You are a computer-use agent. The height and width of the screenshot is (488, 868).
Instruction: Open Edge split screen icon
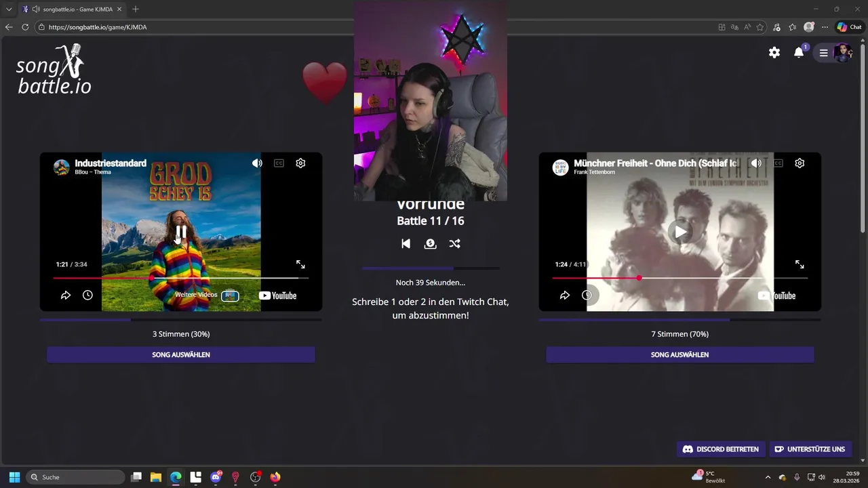(x=722, y=27)
